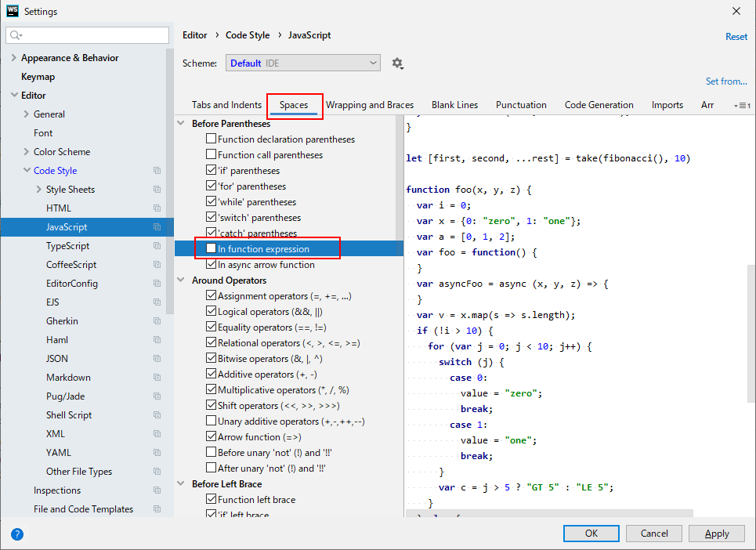The height and width of the screenshot is (550, 756).
Task: Toggle Assignment operators checkbox
Action: (x=211, y=295)
